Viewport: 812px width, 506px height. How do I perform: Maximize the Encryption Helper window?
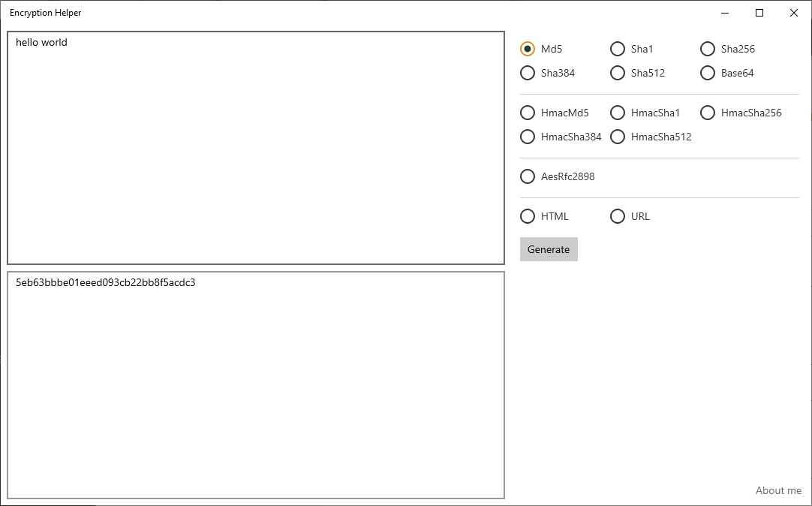click(x=759, y=13)
